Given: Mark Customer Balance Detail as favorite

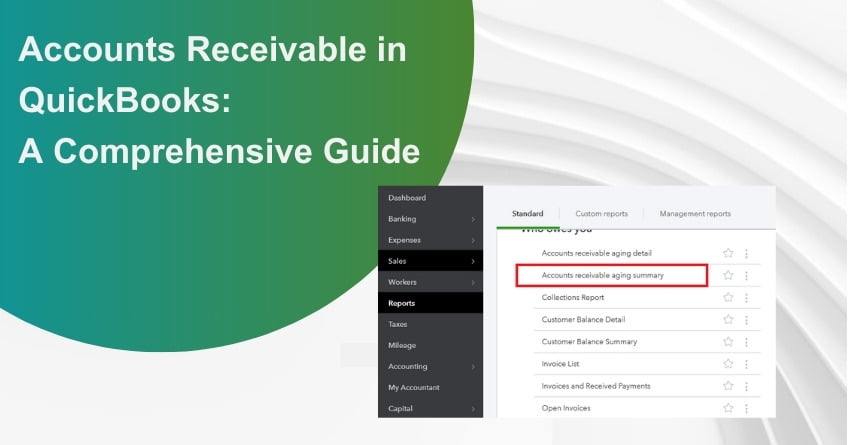Looking at the screenshot, I should click(728, 320).
